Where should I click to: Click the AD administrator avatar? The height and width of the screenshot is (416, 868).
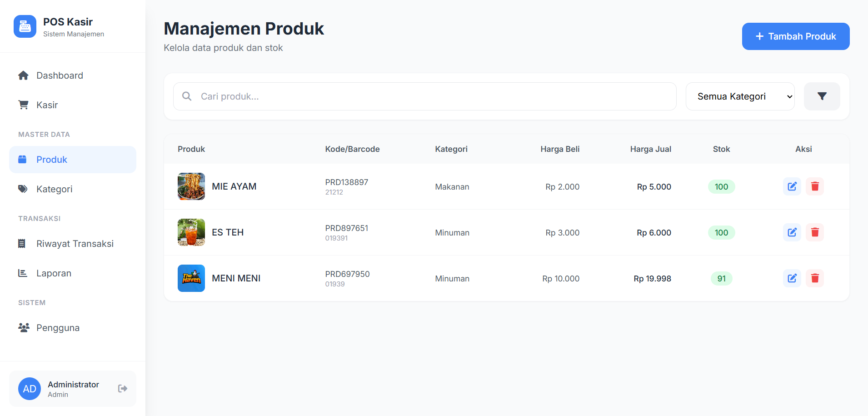pos(30,389)
